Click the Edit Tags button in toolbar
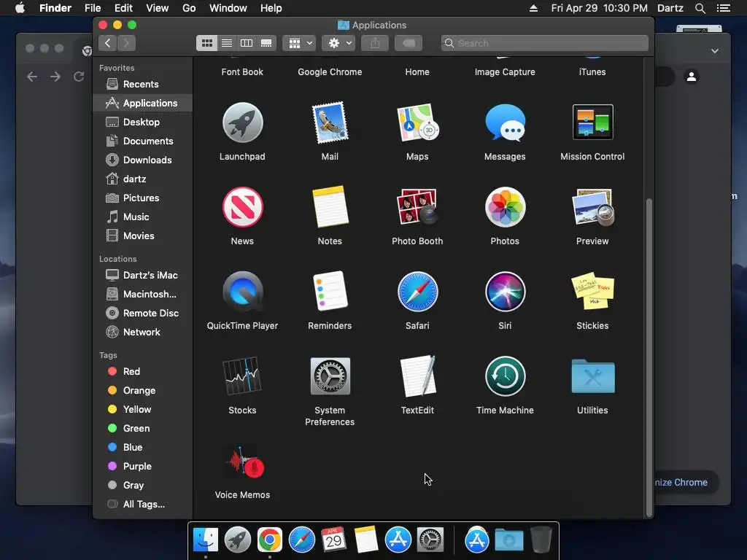The width and height of the screenshot is (747, 560). [x=409, y=43]
